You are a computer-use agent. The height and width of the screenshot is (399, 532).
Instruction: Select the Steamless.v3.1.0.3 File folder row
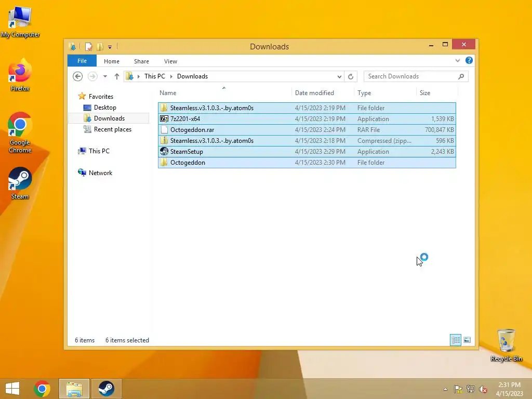307,108
